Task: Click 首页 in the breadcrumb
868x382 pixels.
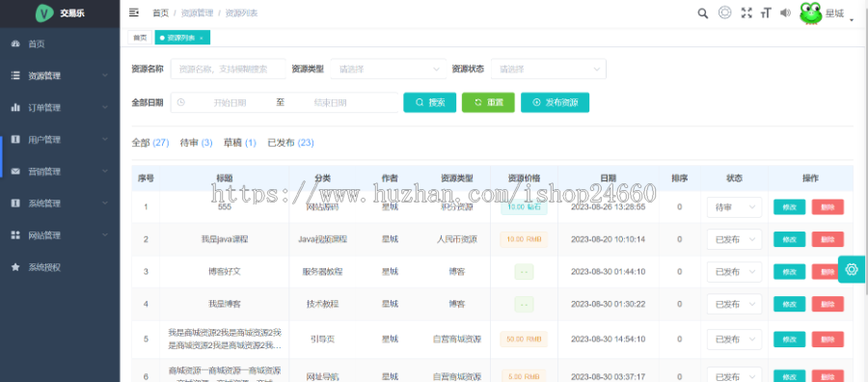Action: [160, 14]
